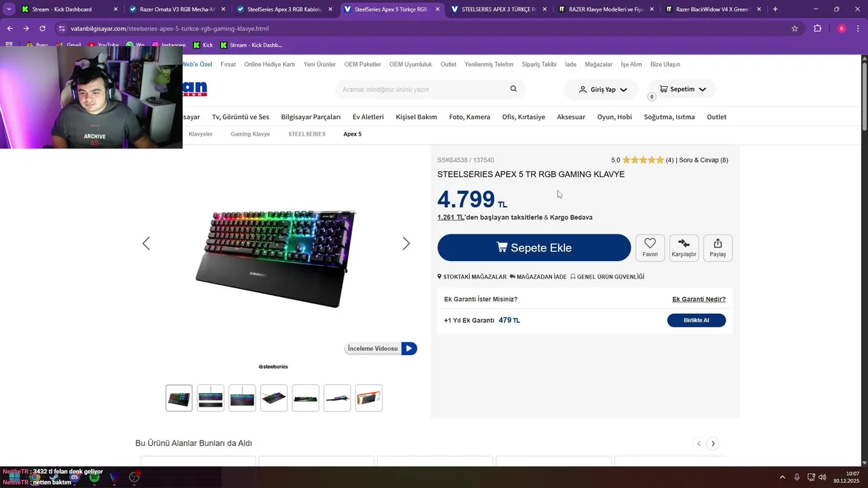This screenshot has height=488, width=868.
Task: Reload the page with refresh icon
Action: pyautogui.click(x=42, y=28)
